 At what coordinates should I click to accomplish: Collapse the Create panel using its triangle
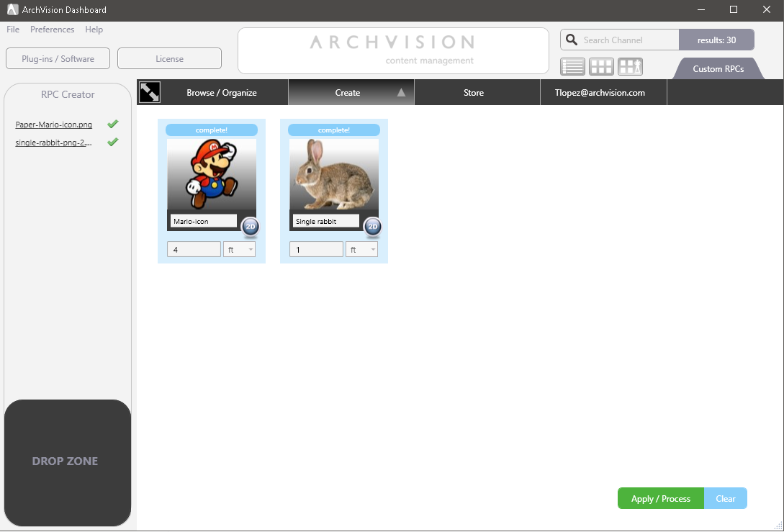(401, 92)
